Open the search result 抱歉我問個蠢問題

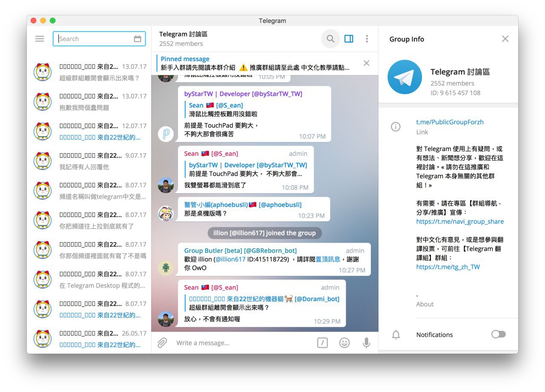pyautogui.click(x=89, y=102)
